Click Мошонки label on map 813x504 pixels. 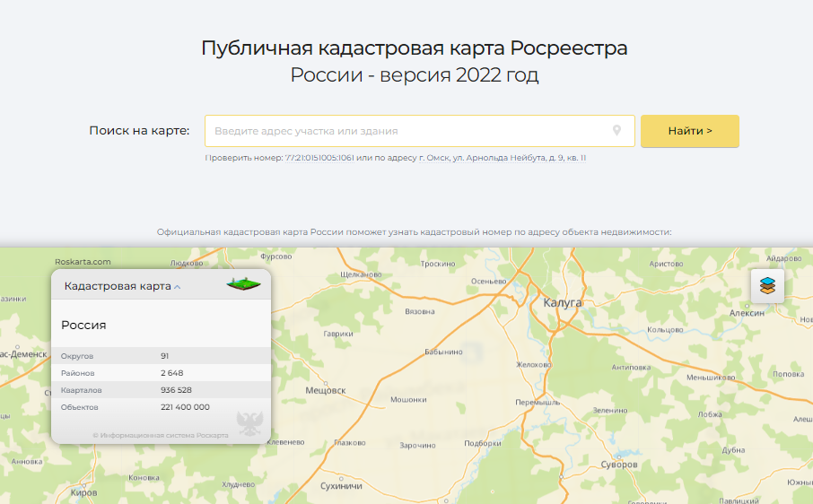[x=408, y=399]
